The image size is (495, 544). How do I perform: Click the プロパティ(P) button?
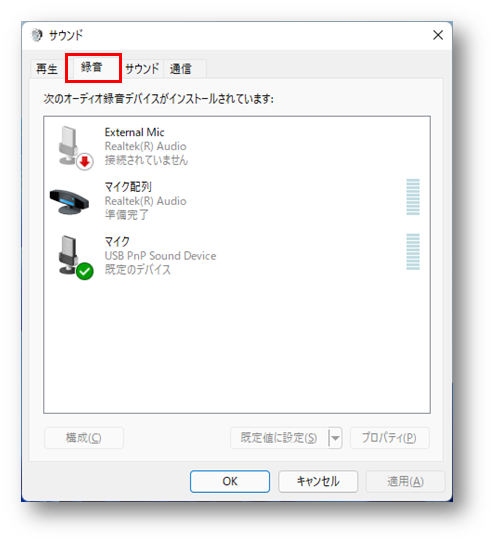pos(390,438)
